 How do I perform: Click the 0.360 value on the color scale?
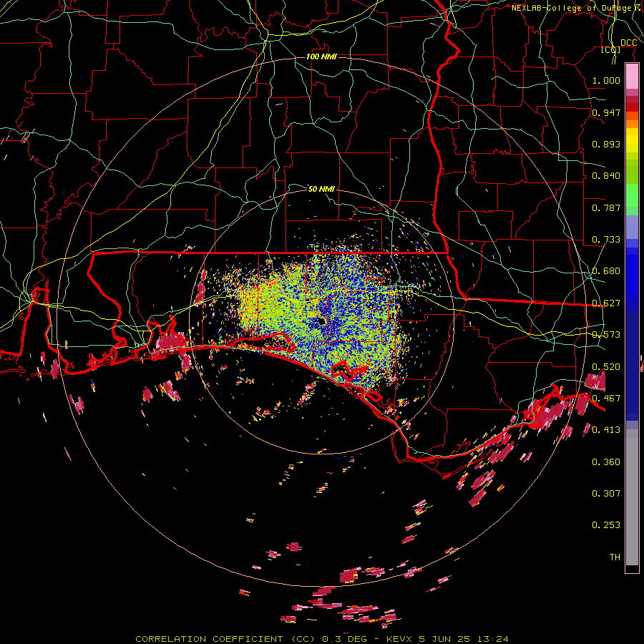click(x=606, y=462)
